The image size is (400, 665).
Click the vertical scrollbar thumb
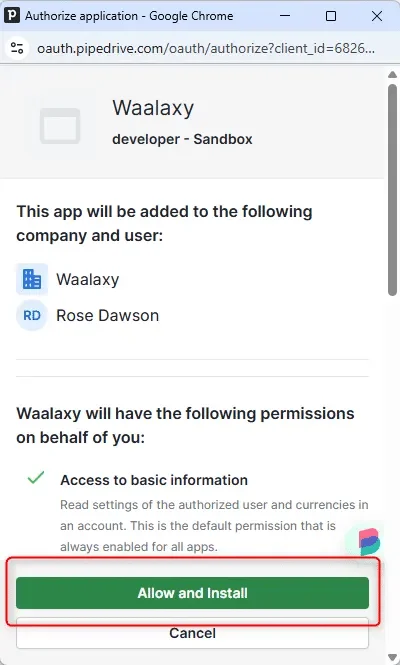[392, 190]
